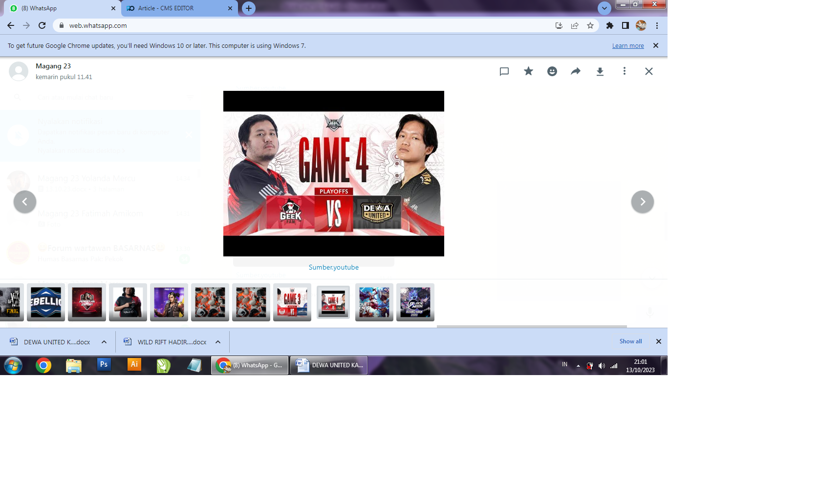Click the install app icon in address bar

tap(559, 25)
